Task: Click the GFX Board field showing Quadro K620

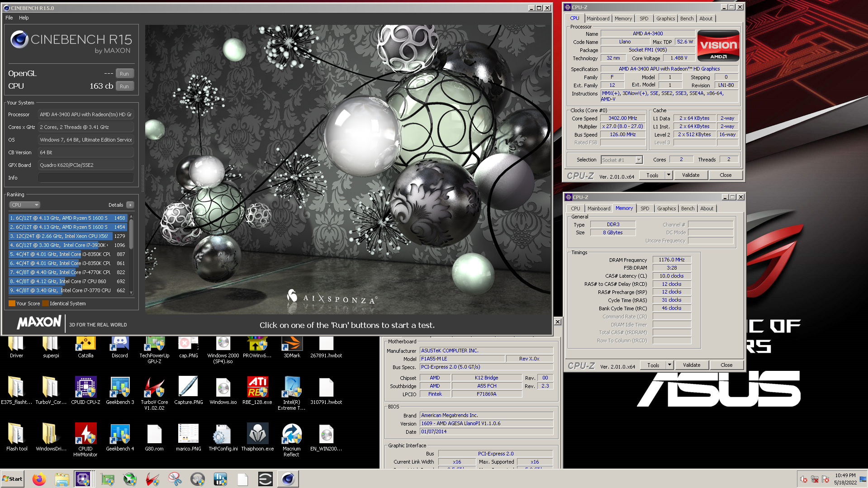Action: coord(86,165)
